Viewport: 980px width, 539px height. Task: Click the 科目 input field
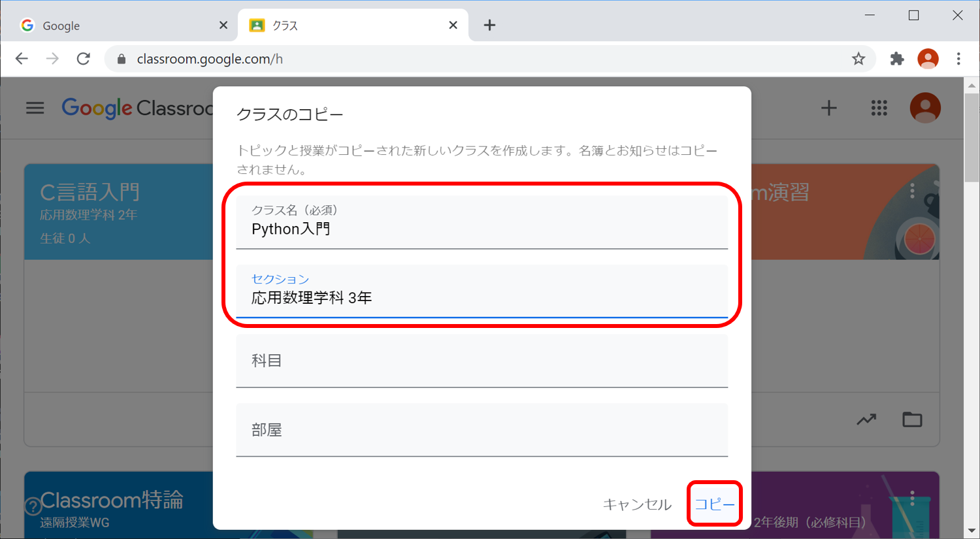pyautogui.click(x=482, y=361)
